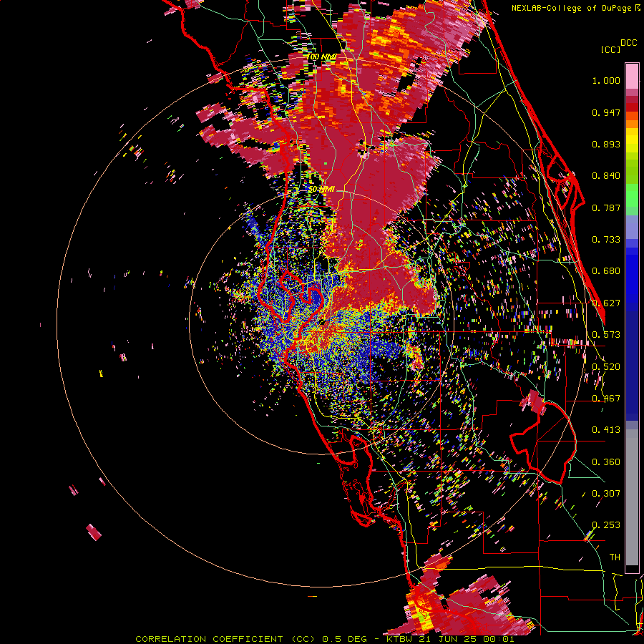Image resolution: width=644 pixels, height=644 pixels.
Task: Select the 0.307 legend value
Action: tap(606, 494)
